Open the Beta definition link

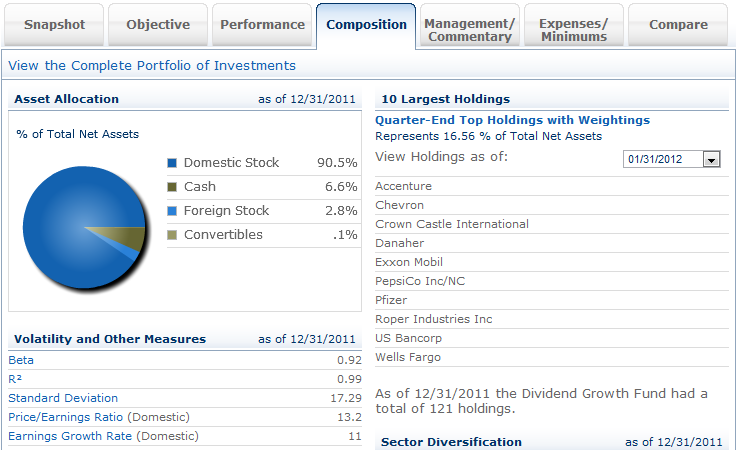click(x=21, y=360)
